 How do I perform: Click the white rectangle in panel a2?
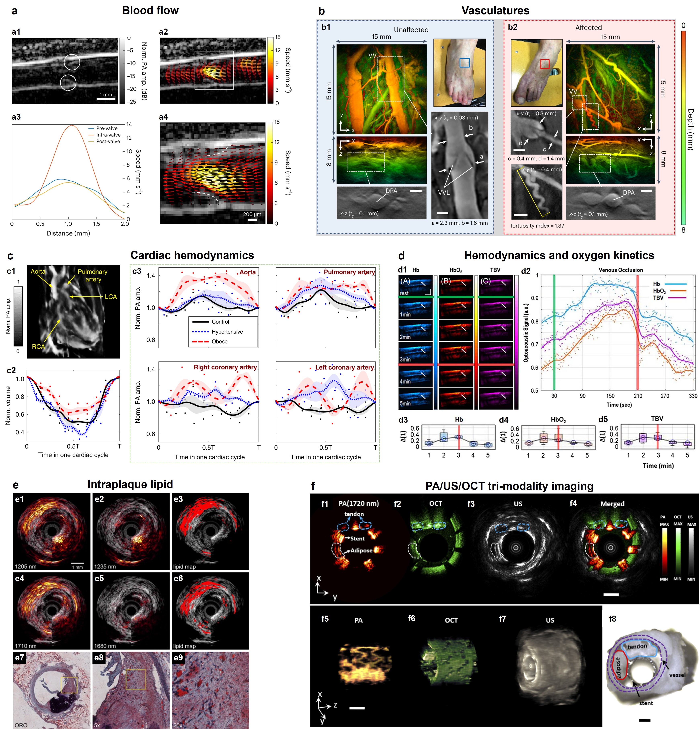tap(214, 71)
